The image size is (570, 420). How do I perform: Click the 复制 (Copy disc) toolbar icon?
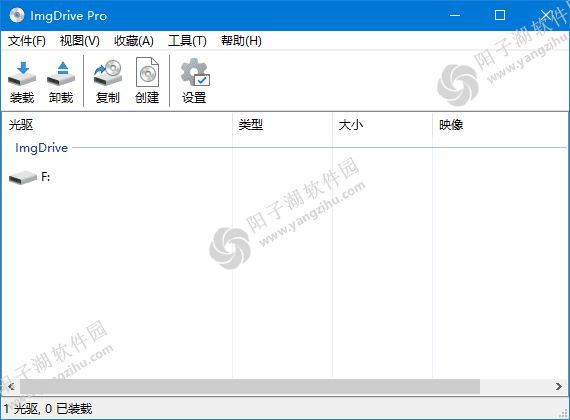pos(108,73)
